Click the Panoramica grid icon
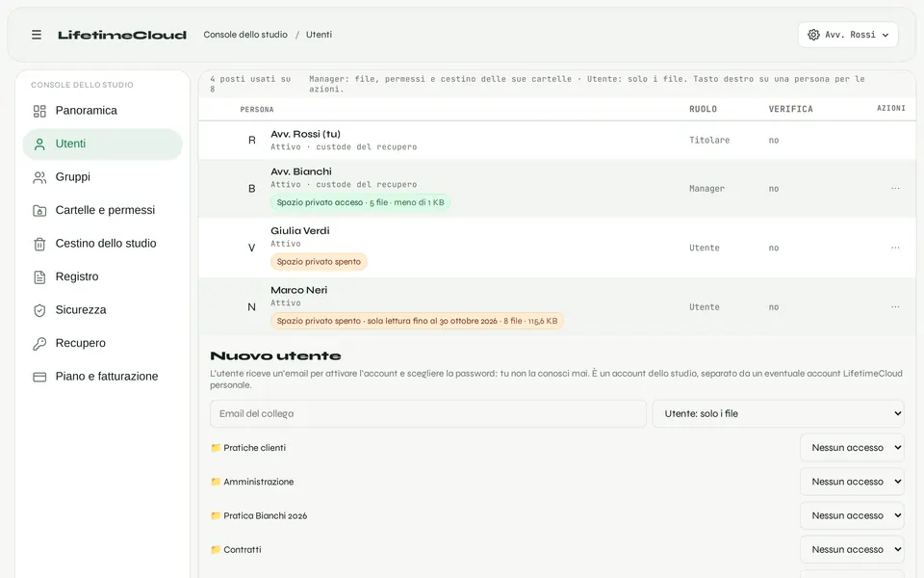 (39, 111)
